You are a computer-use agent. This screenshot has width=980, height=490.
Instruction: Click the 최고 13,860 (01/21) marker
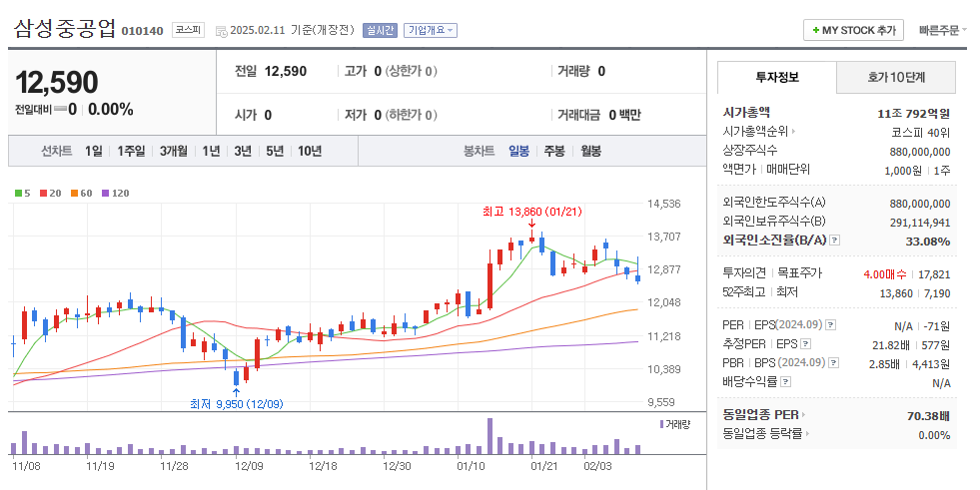[x=531, y=213]
